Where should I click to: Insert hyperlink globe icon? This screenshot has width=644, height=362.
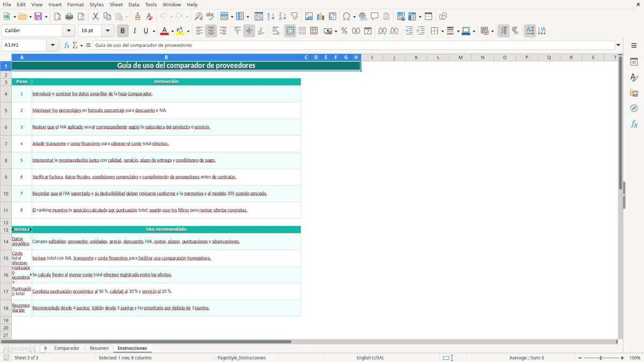(363, 17)
